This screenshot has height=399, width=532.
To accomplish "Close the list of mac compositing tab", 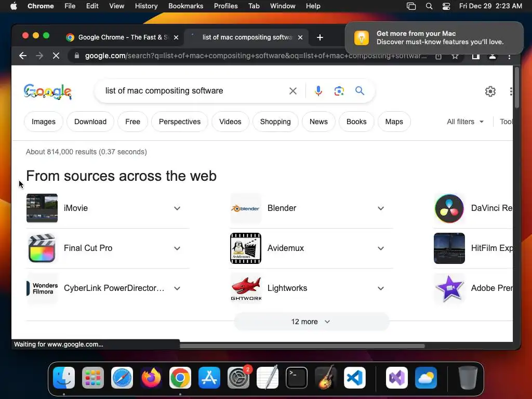I will coord(300,37).
